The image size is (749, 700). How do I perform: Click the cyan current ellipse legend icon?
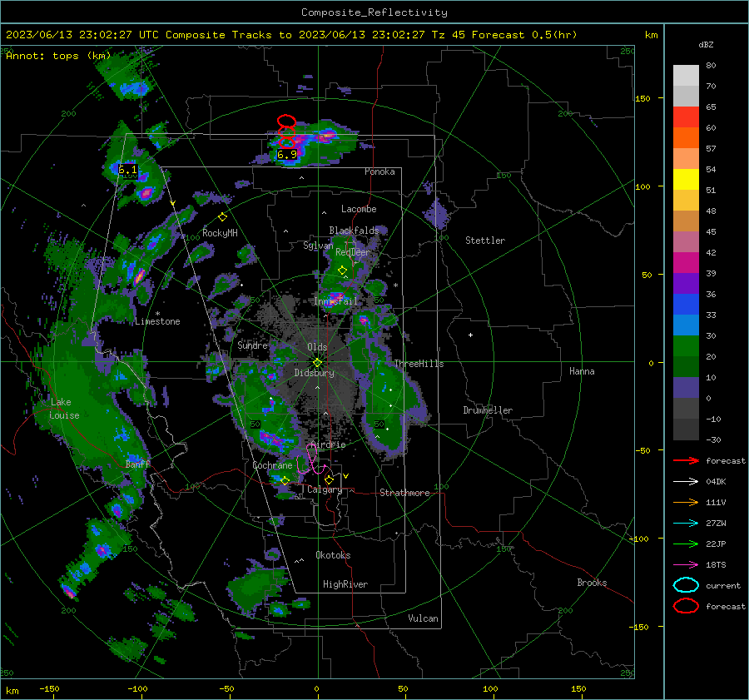[x=686, y=585]
